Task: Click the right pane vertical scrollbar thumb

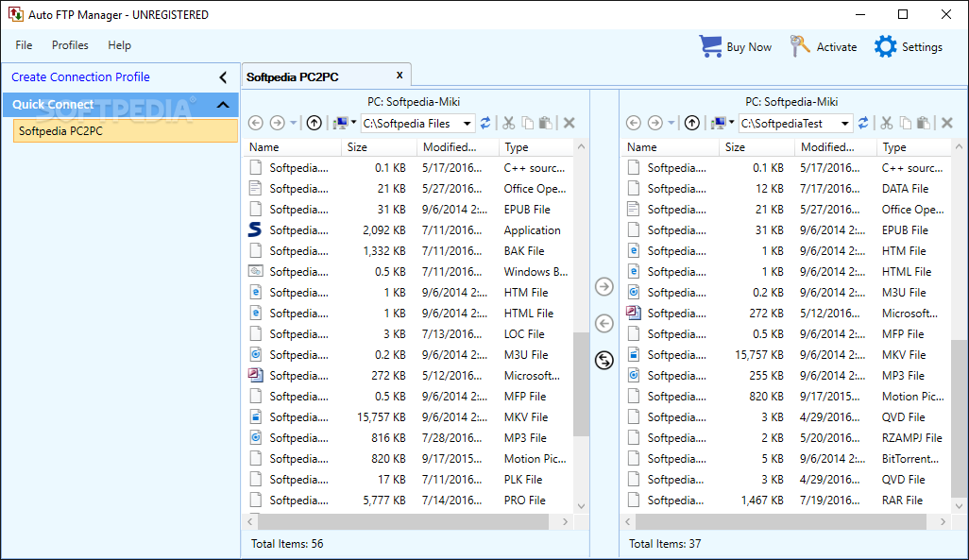Action: point(959,417)
